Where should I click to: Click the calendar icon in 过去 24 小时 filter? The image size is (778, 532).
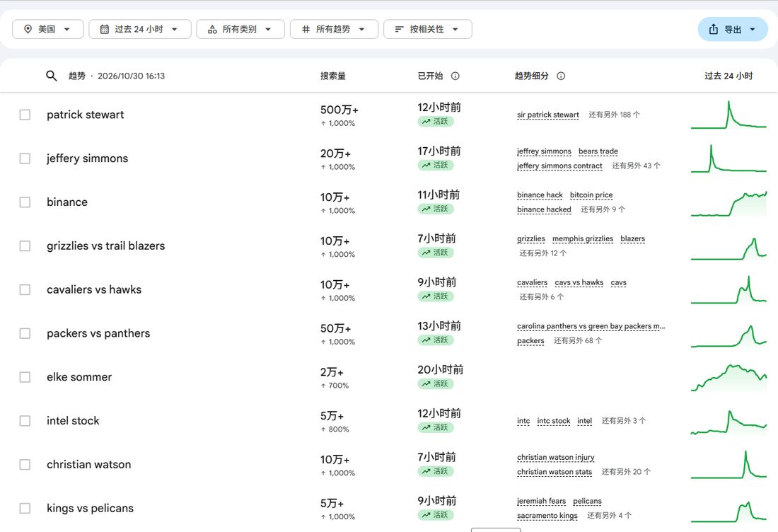coord(105,29)
